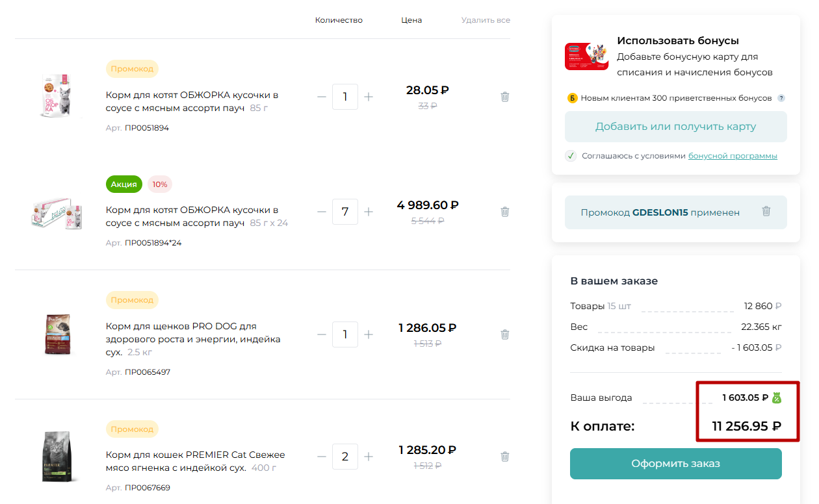Click Удалить все to clear the cart
The image size is (819, 504).
coord(486,20)
